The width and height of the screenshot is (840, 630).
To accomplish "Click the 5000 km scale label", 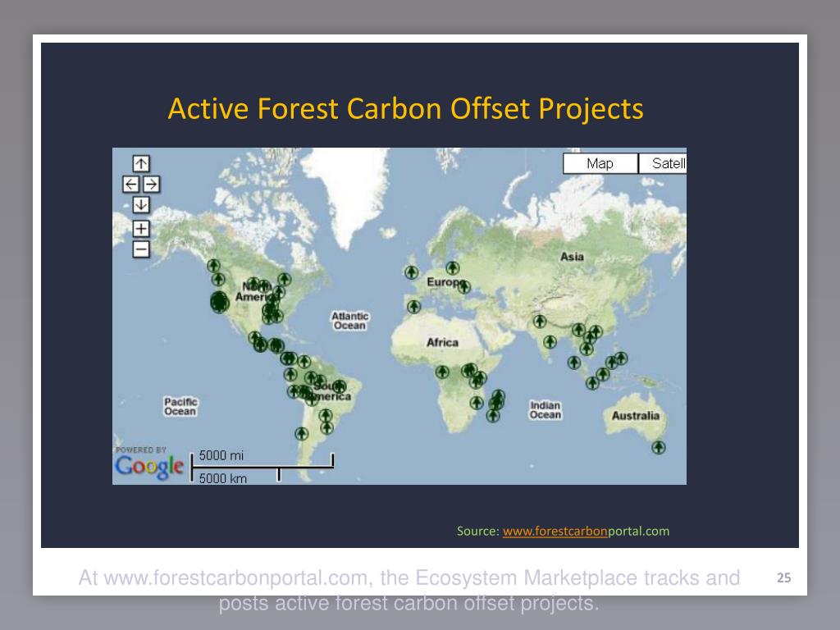I will coord(223,478).
